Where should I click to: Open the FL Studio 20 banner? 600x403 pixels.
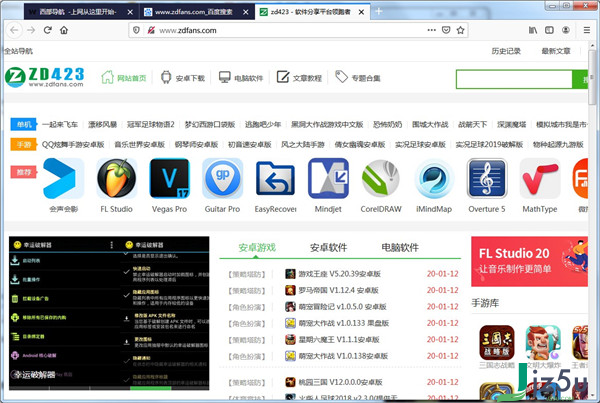tap(530, 261)
